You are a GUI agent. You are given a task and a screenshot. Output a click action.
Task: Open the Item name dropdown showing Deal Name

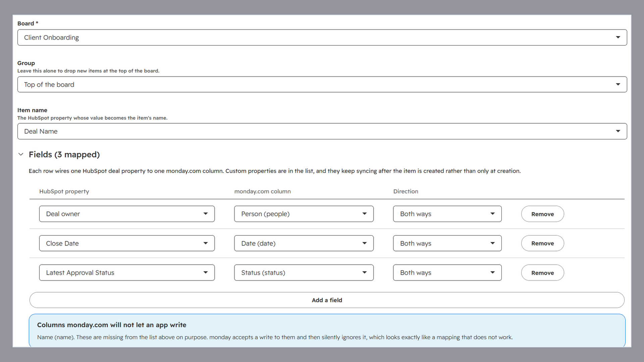(x=322, y=131)
